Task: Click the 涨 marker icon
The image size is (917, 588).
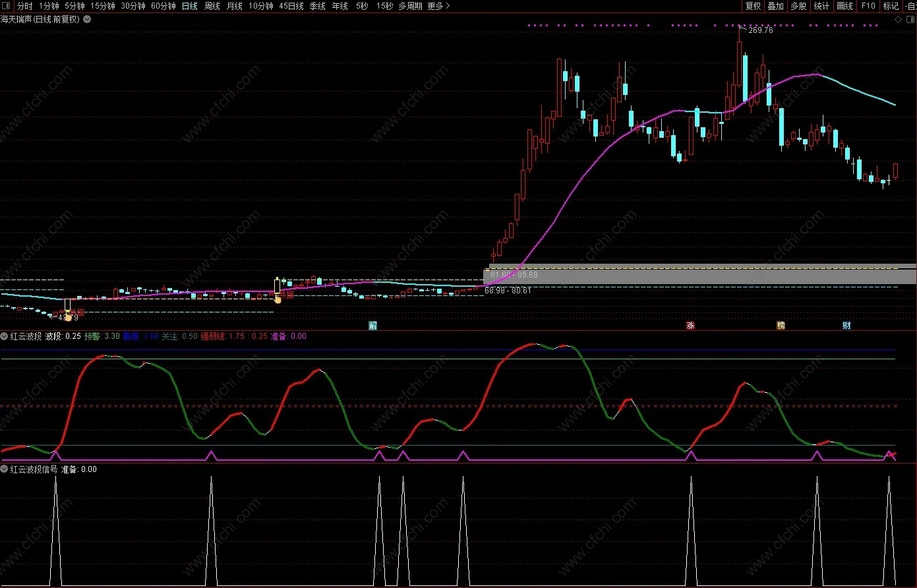Action: (690, 325)
